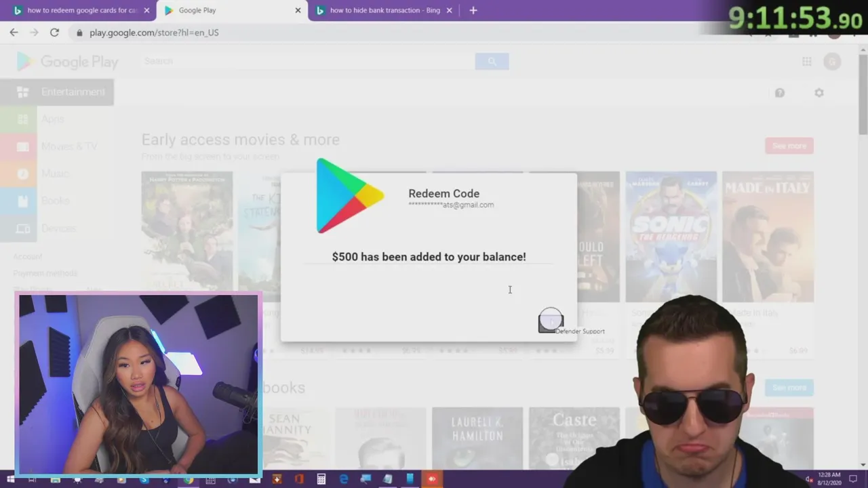The image size is (868, 488).
Task: Click the red recorder taskbar icon
Action: [432, 479]
